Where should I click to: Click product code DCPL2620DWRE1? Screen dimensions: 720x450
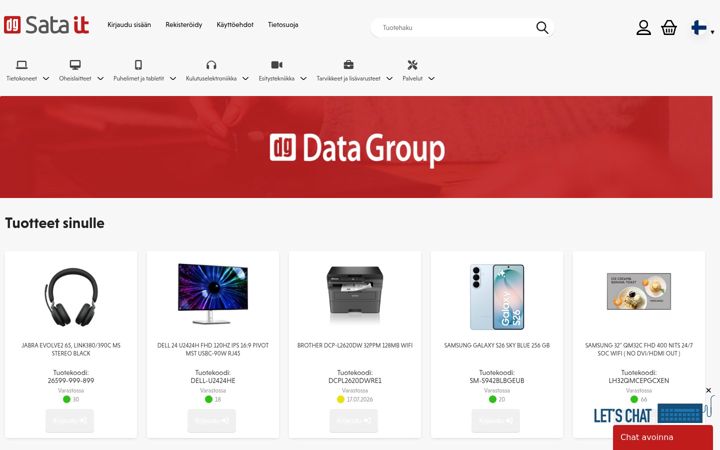pos(354,381)
